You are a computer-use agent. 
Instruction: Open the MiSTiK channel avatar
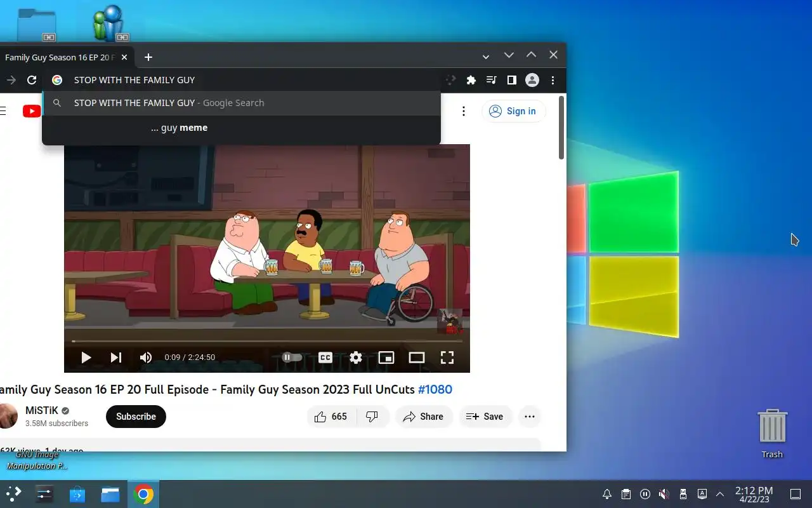coord(8,416)
